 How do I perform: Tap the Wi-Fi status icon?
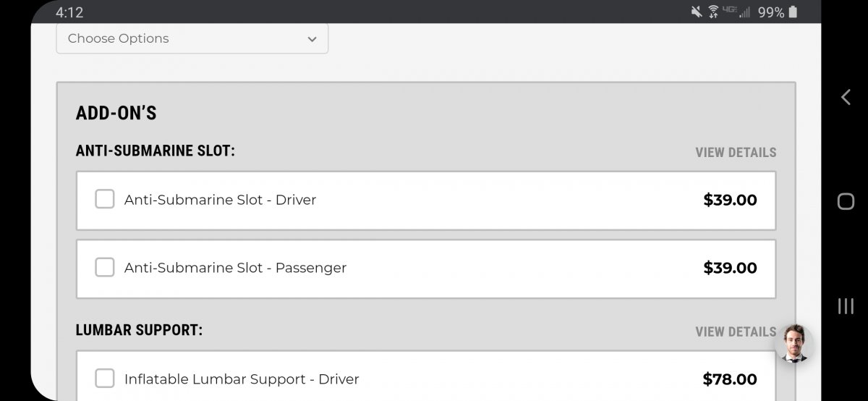(x=713, y=12)
